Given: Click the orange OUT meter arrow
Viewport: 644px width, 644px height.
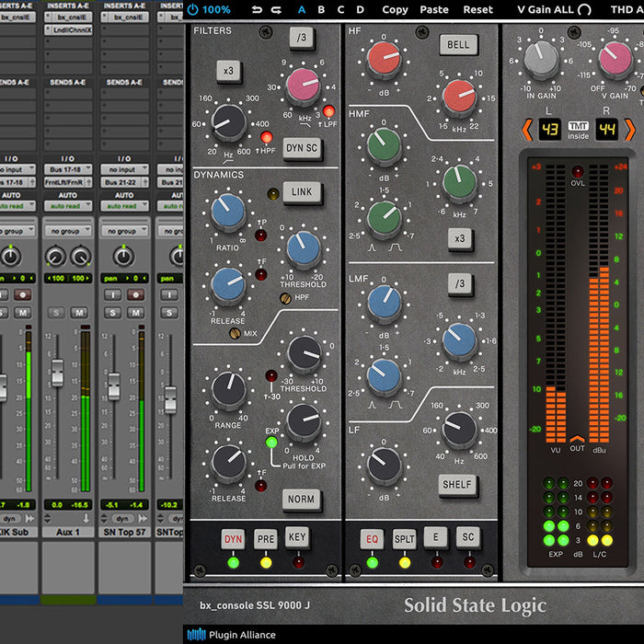Looking at the screenshot, I should [577, 439].
